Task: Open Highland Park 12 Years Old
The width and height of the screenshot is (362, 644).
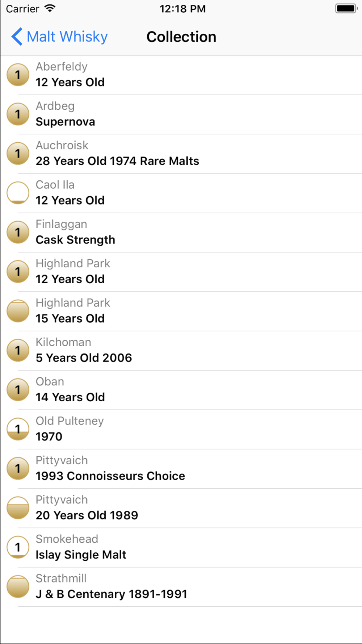Action: pyautogui.click(x=72, y=272)
